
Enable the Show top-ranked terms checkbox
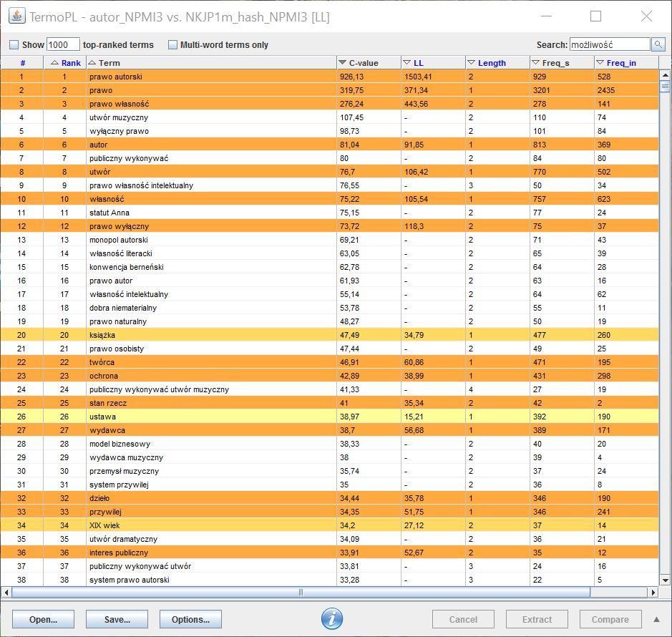point(14,44)
